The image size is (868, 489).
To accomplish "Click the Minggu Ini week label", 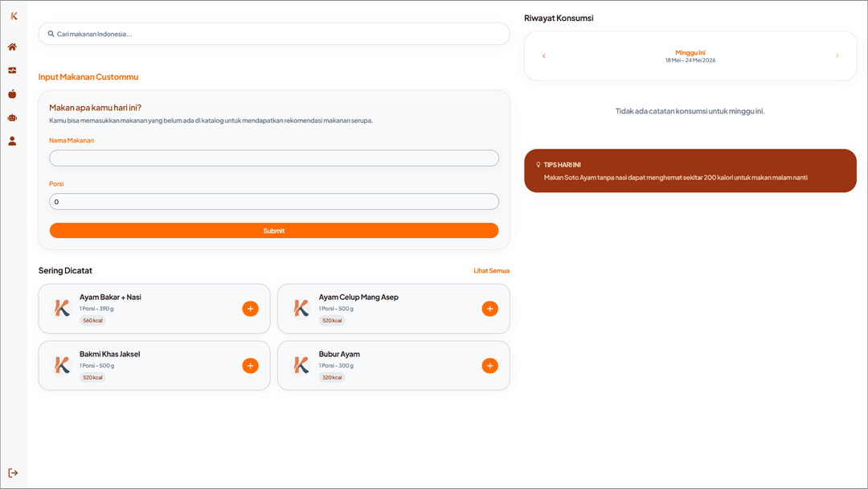I will click(x=690, y=52).
